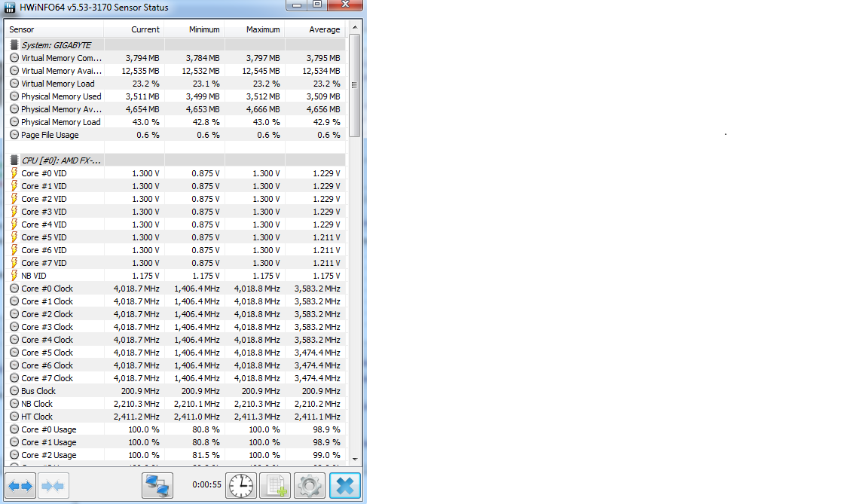Image resolution: width=868 pixels, height=504 pixels.
Task: Click the Physical Memory Used gauge icon
Action: coord(14,96)
